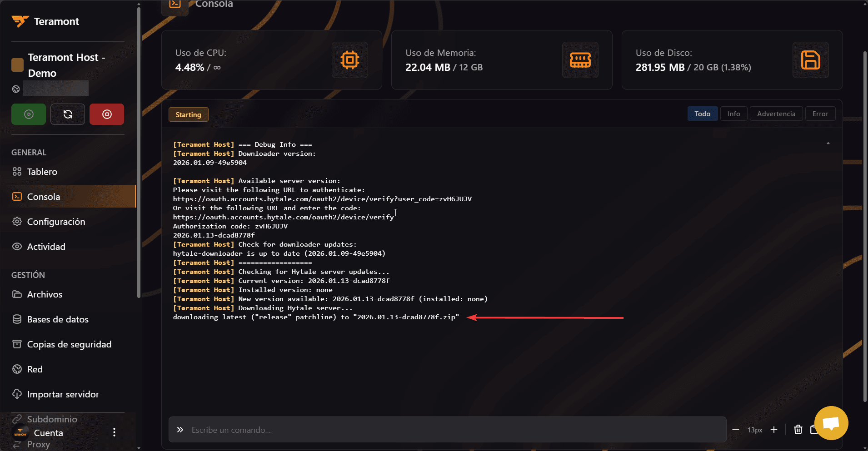The width and height of the screenshot is (868, 451).
Task: Click the main page vertical scrollbar
Action: [865, 226]
